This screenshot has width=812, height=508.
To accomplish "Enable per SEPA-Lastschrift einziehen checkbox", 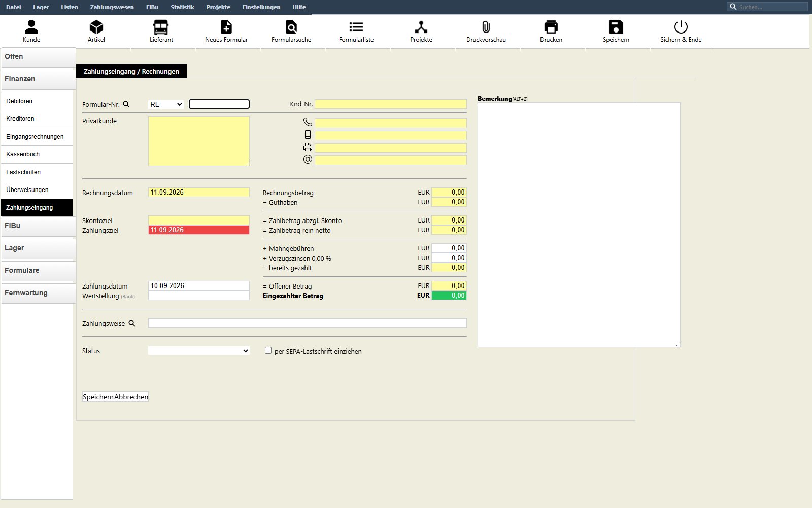I will (x=268, y=351).
